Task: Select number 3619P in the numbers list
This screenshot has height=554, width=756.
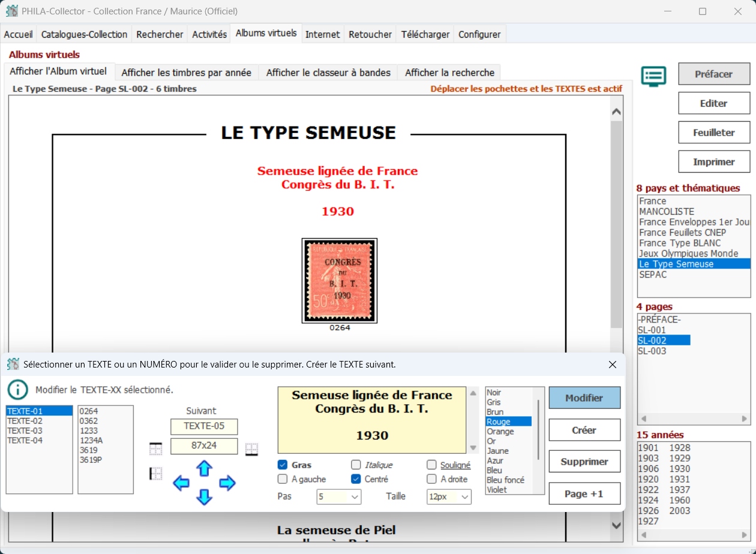Action: [x=91, y=459]
